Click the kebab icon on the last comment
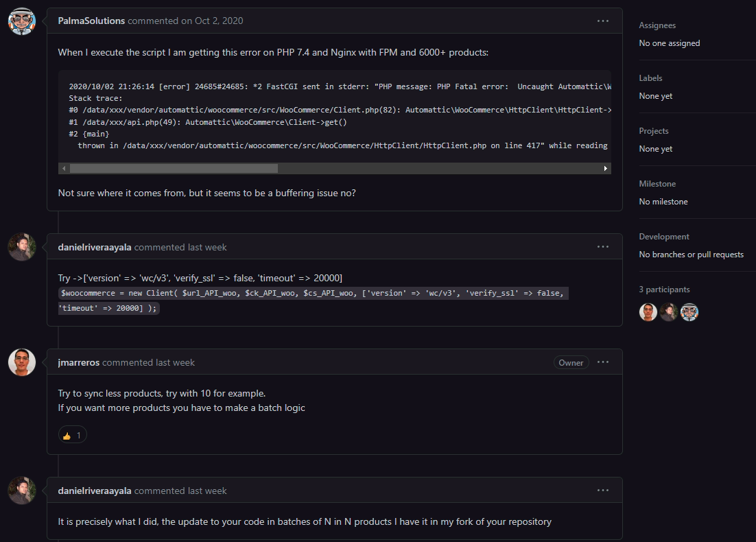Image resolution: width=756 pixels, height=542 pixels. [603, 490]
